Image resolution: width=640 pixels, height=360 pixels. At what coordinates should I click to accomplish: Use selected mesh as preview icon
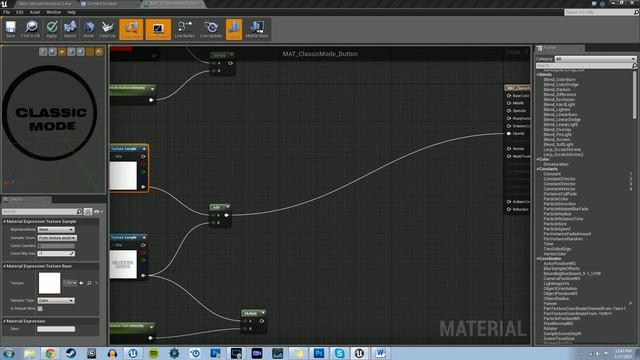(x=81, y=51)
